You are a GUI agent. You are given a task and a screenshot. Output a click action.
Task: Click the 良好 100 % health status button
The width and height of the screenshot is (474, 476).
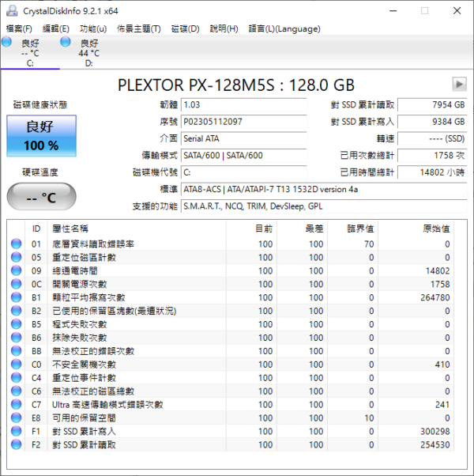pos(42,136)
